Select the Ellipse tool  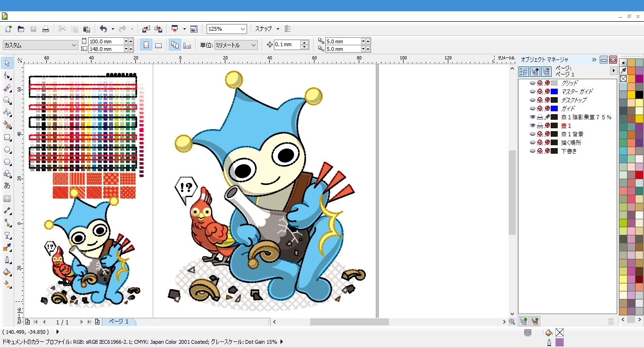(7, 150)
